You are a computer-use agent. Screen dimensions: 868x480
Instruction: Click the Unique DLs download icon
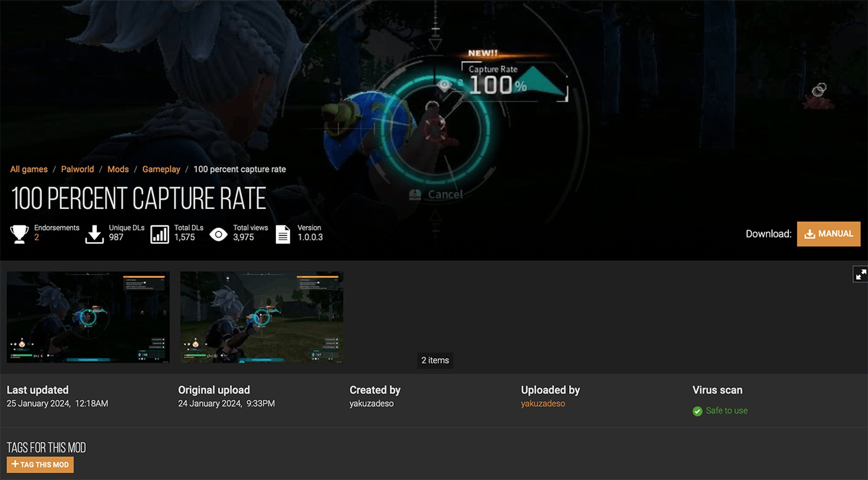click(94, 234)
